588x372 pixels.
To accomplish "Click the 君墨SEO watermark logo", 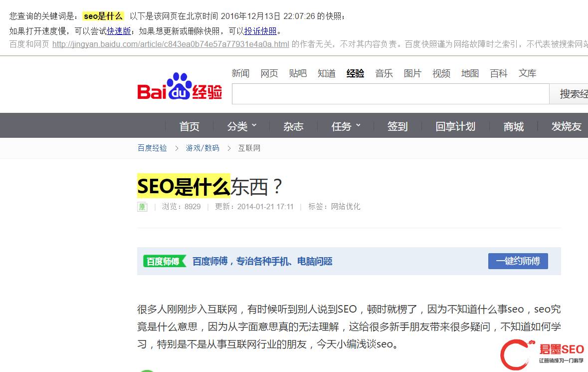I will pyautogui.click(x=543, y=355).
